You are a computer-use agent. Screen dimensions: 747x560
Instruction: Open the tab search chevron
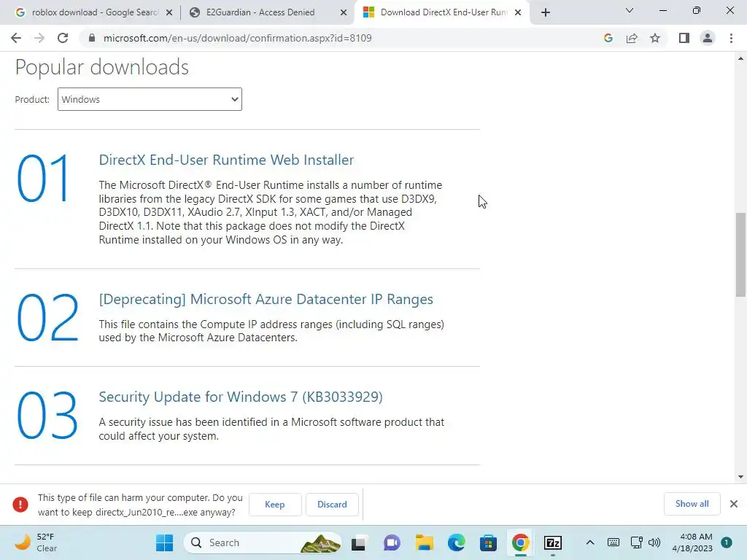tap(630, 10)
